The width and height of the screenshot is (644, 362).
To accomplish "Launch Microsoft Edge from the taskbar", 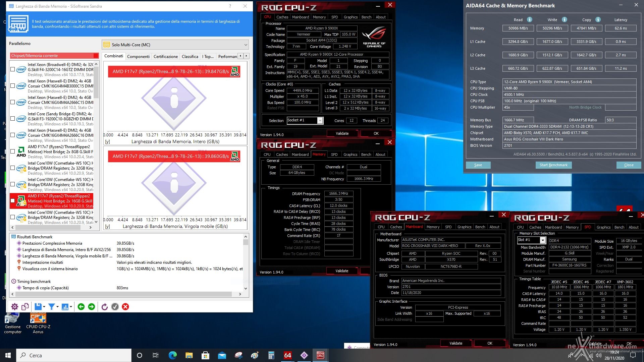I will (x=172, y=355).
